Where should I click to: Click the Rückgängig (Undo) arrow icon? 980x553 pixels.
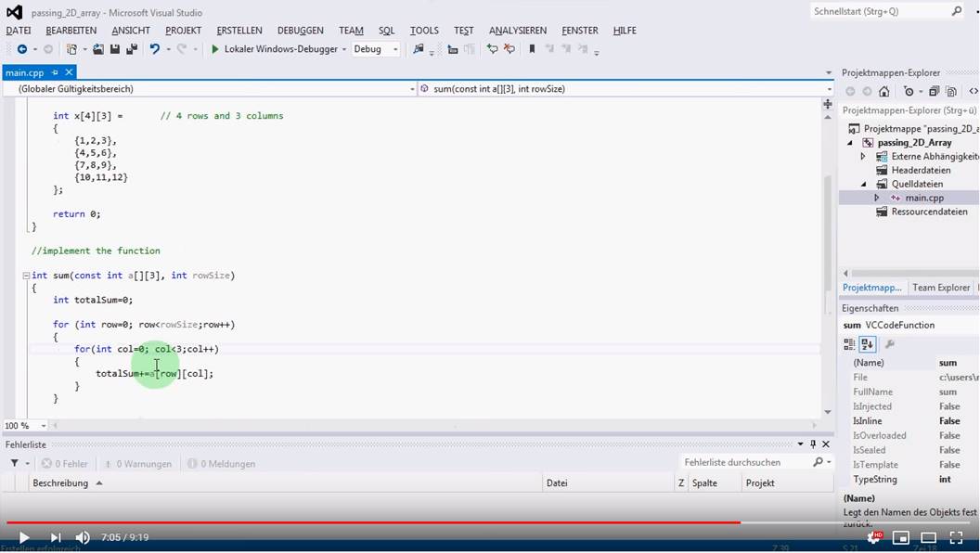(156, 48)
